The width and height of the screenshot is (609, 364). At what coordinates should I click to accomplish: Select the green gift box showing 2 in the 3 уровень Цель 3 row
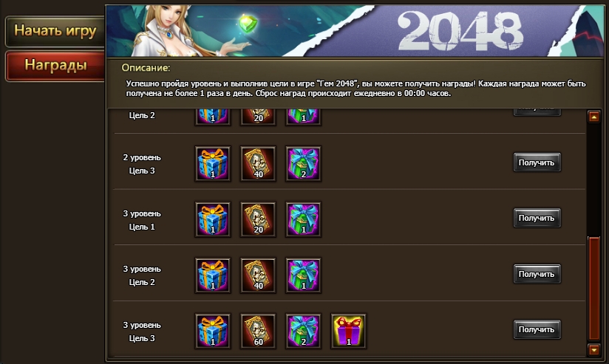click(x=303, y=331)
